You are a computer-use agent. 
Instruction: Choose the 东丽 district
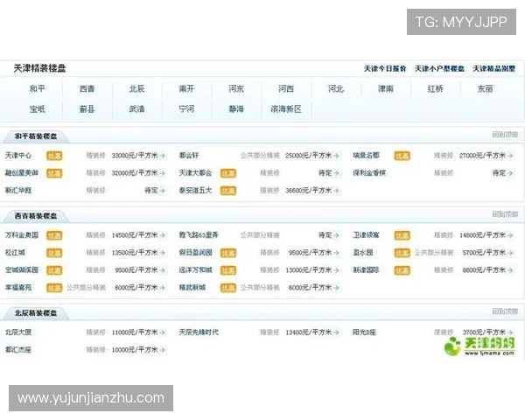(485, 88)
